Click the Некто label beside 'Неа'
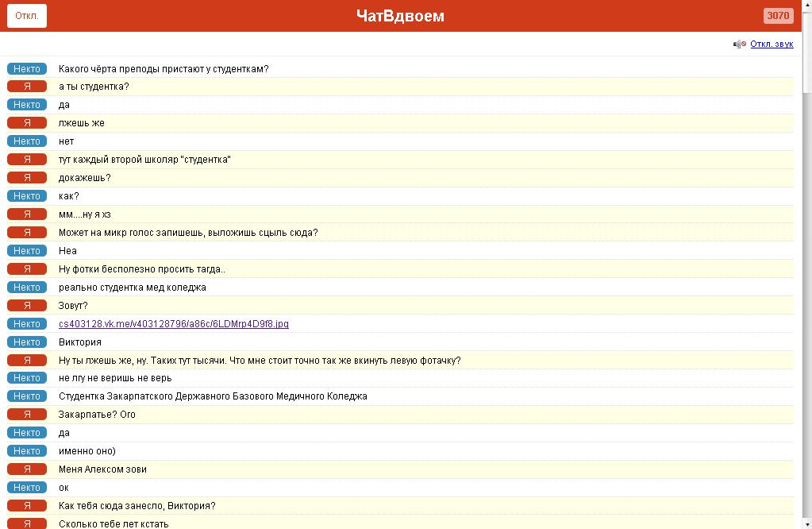The width and height of the screenshot is (812, 529). [27, 251]
